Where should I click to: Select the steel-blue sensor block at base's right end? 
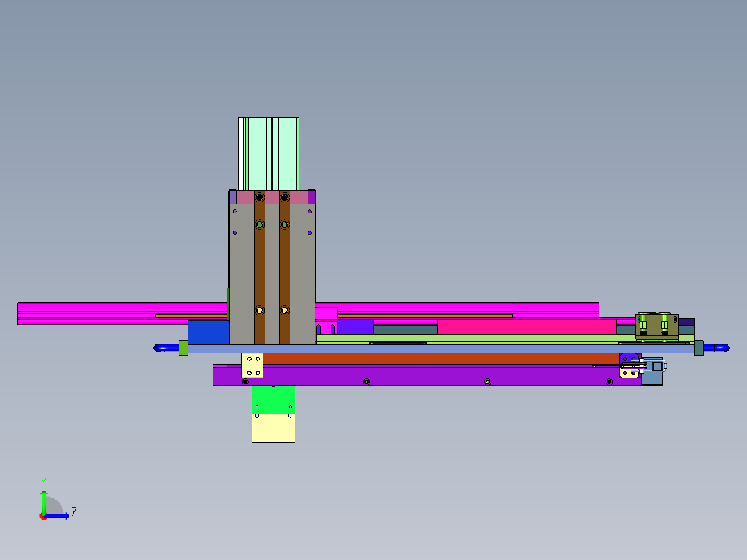pos(652,371)
